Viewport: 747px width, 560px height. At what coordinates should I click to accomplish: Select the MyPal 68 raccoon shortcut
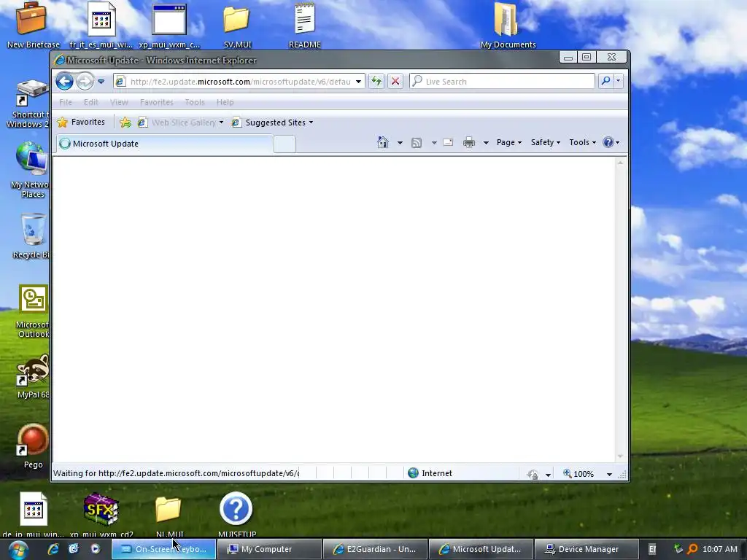coord(32,376)
